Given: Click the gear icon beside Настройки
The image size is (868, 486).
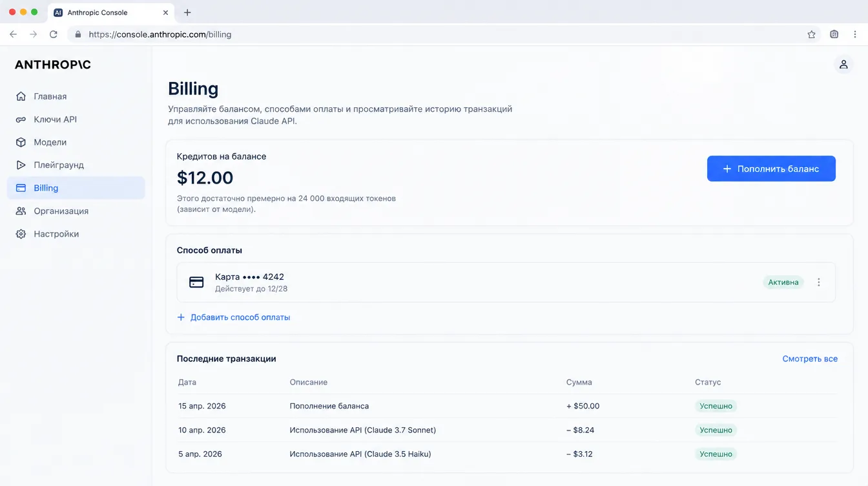Looking at the screenshot, I should pyautogui.click(x=21, y=234).
